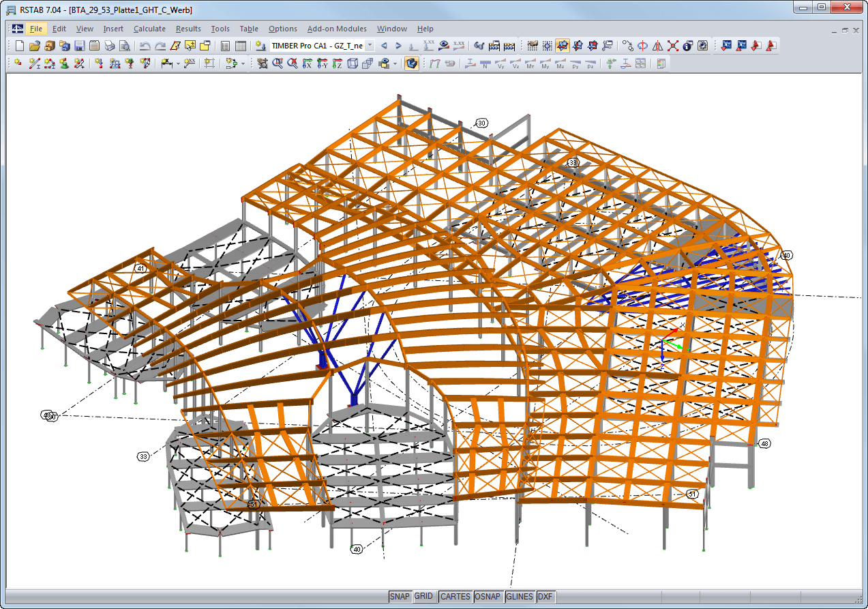Enable GRID in the status bar
This screenshot has width=868, height=609.
click(x=424, y=596)
